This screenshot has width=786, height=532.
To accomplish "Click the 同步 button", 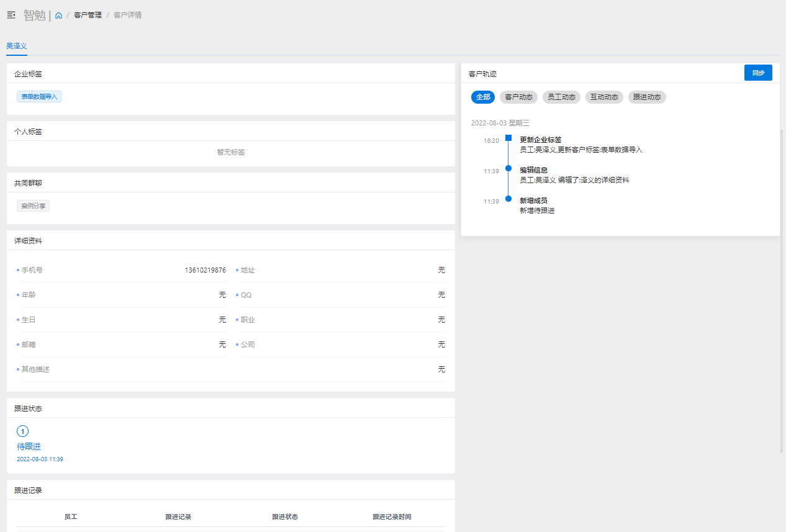I will click(x=758, y=73).
